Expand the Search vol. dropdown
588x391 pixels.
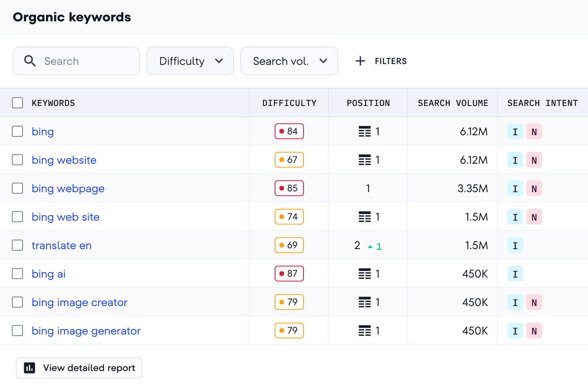tap(289, 61)
